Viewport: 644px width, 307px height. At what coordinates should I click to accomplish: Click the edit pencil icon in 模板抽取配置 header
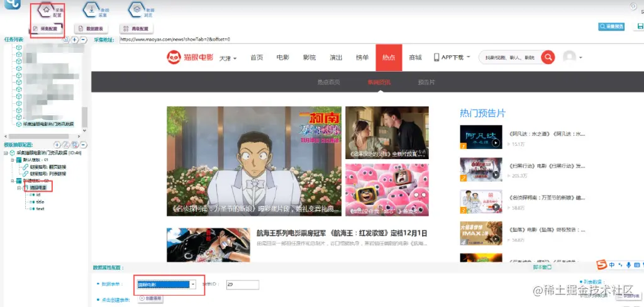(65, 145)
